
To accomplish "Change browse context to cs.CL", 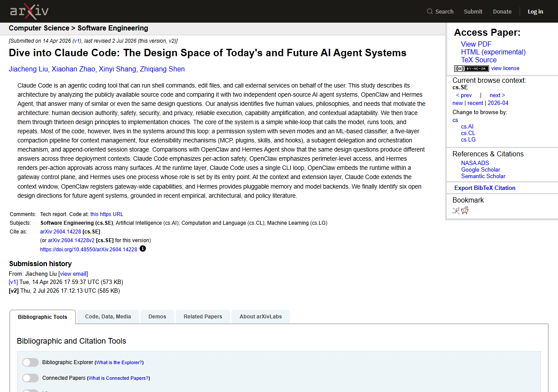I will click(x=468, y=133).
